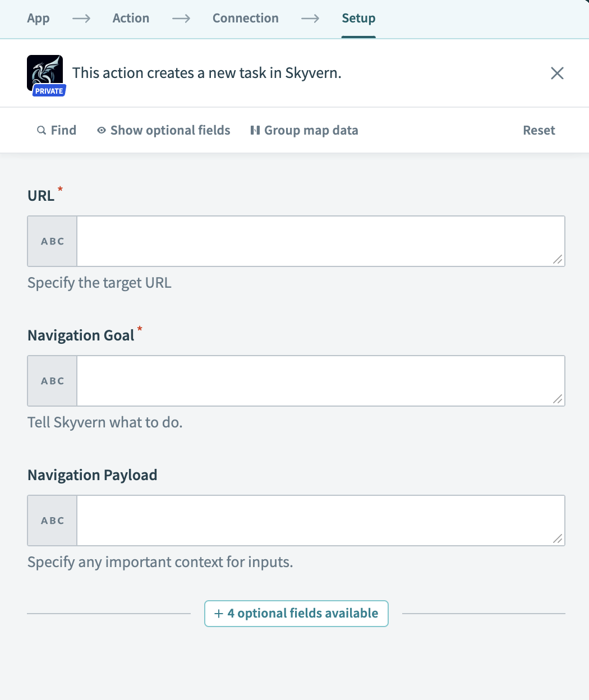Click the URL field resize handle
The image size is (589, 700).
point(558,259)
